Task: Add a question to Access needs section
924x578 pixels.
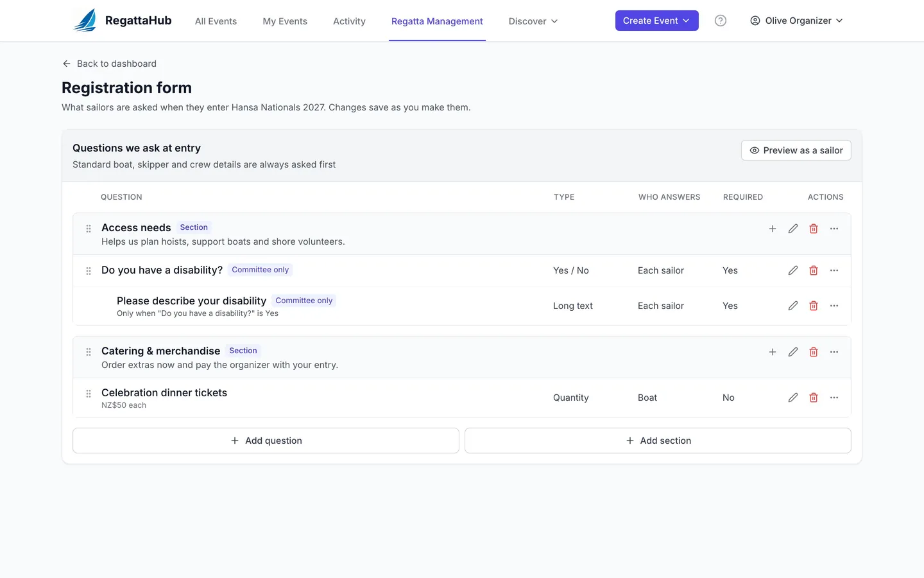Action: point(773,229)
